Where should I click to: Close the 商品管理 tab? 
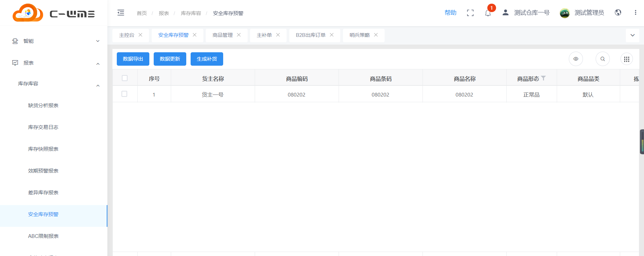click(239, 35)
